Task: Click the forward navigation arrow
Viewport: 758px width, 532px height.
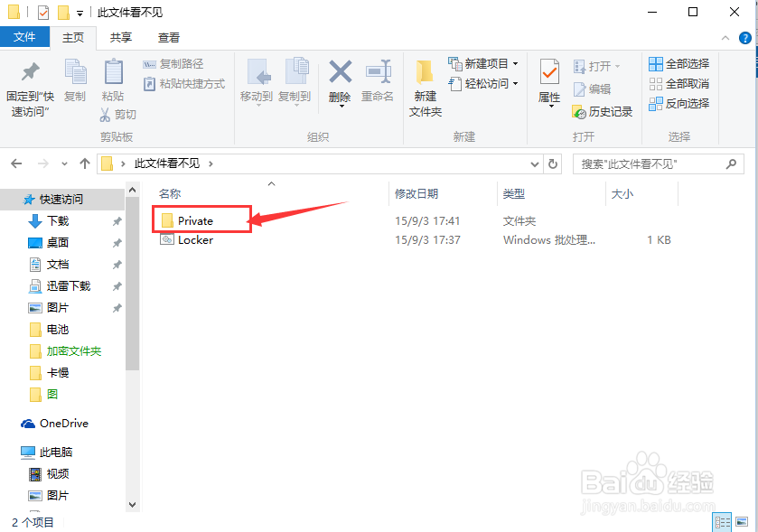Action: click(x=43, y=163)
